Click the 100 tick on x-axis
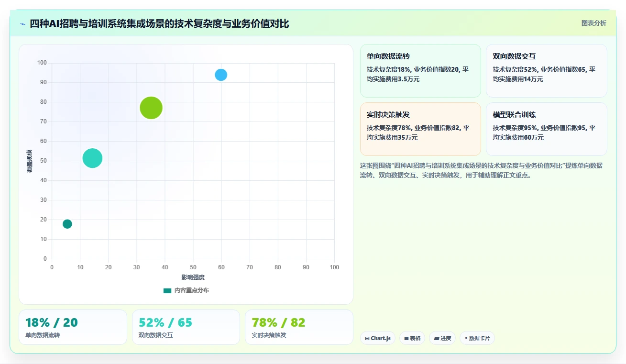This screenshot has width=626, height=364. coord(334,267)
